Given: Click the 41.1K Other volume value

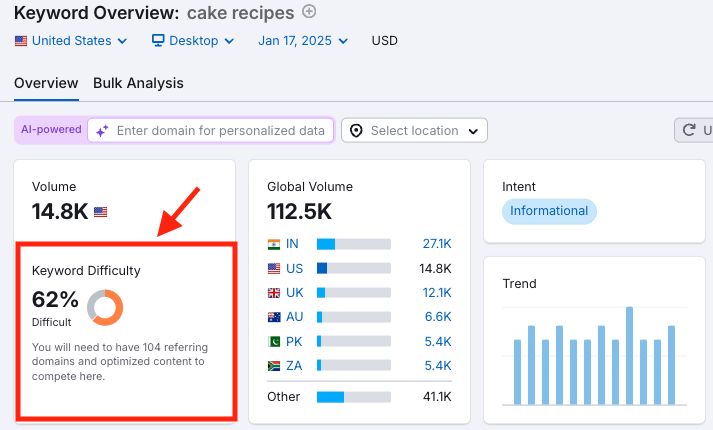Looking at the screenshot, I should 437,397.
